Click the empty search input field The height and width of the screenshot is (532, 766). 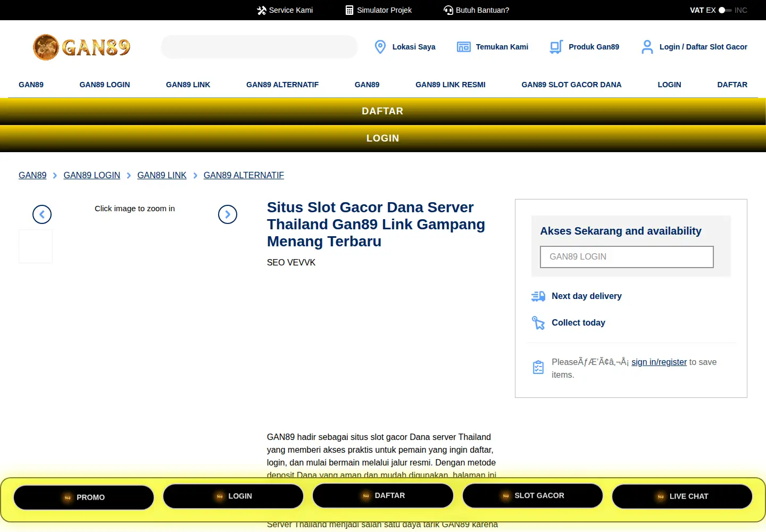[x=259, y=47]
